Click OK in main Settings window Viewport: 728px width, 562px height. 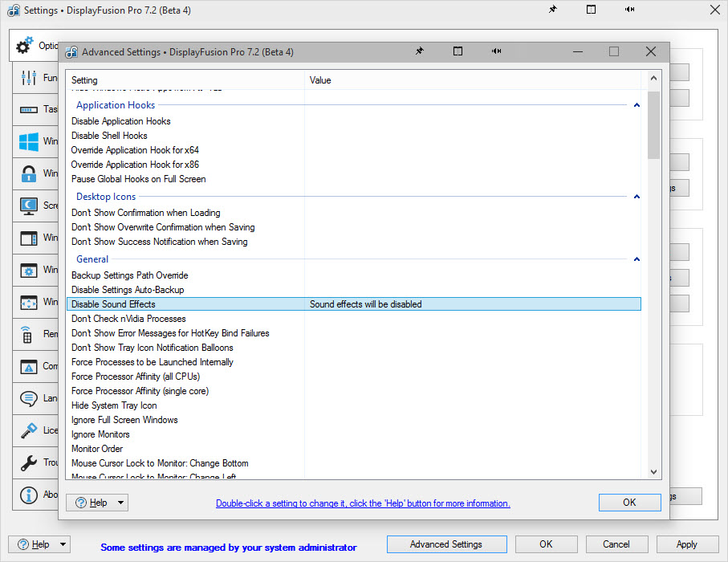[x=546, y=544]
